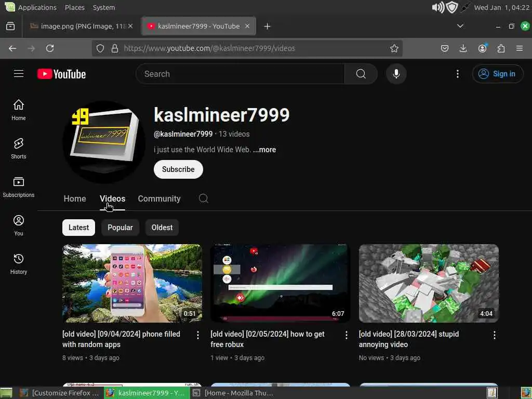The width and height of the screenshot is (532, 399).
Task: Open options for stupid annoying video
Action: point(495,335)
